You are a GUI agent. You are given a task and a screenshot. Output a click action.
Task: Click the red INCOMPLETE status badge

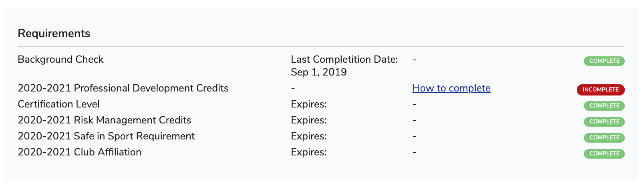click(600, 90)
